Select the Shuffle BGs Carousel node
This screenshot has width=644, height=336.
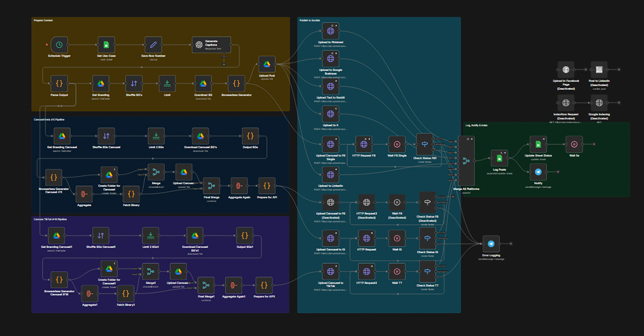pyautogui.click(x=106, y=136)
